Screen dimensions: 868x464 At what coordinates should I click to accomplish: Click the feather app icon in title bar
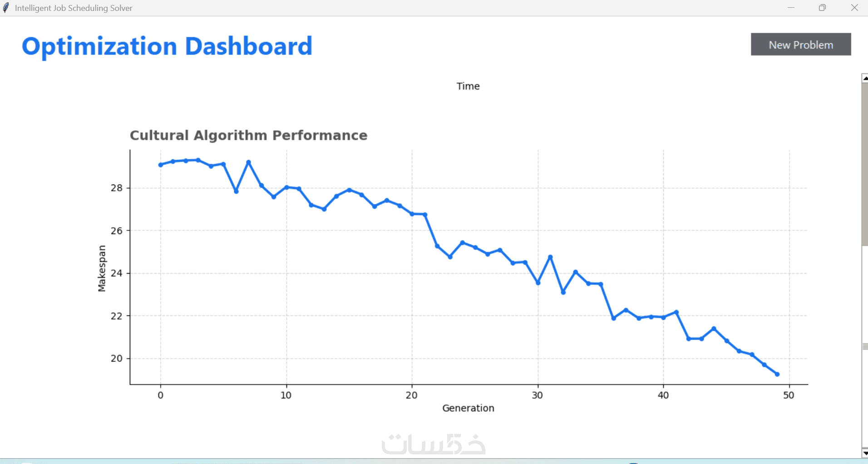tap(6, 8)
